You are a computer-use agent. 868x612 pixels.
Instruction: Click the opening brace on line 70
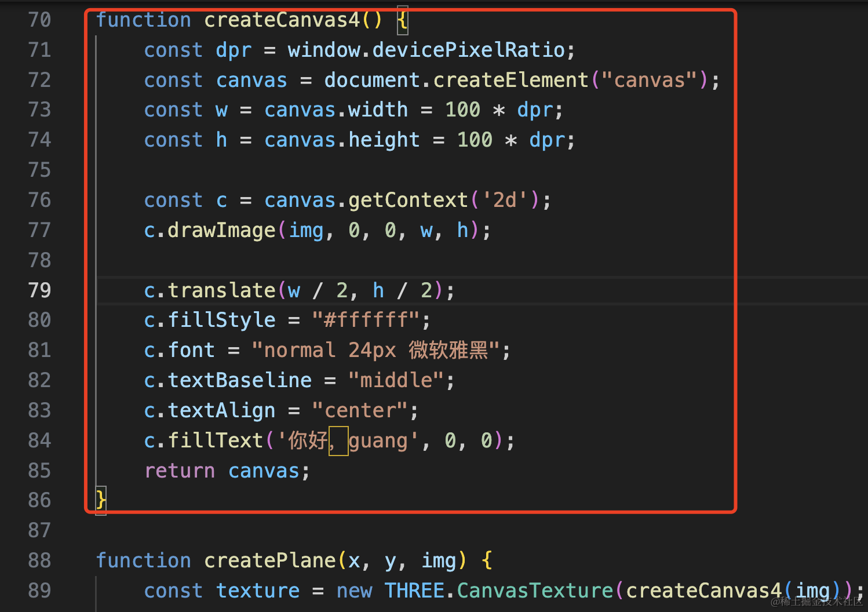(x=402, y=20)
